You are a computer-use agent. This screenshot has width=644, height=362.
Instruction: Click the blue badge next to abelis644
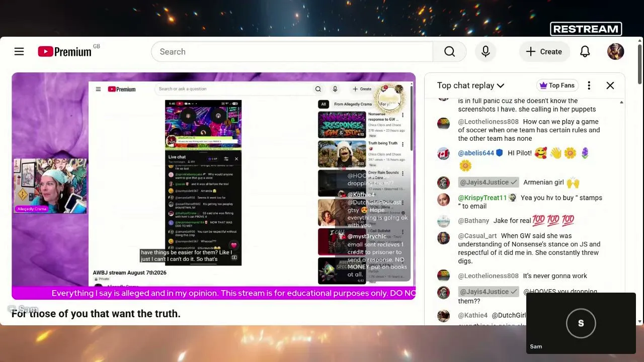coord(500,153)
